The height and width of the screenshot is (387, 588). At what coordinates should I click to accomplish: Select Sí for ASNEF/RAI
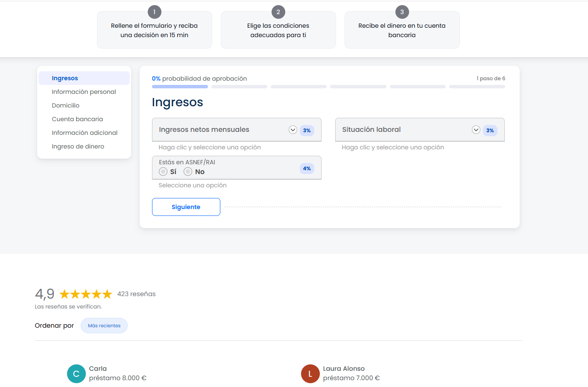point(163,172)
